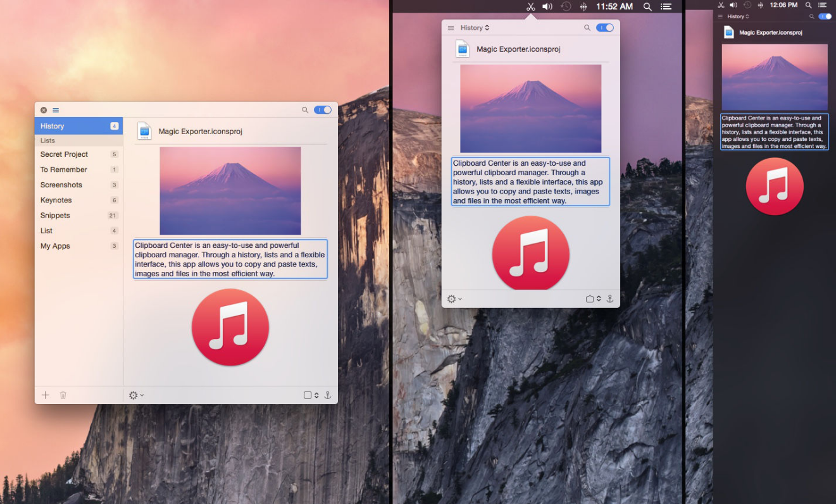Select the red music icon clip in the popover
Viewport: 836px width, 504px height.
pos(530,255)
